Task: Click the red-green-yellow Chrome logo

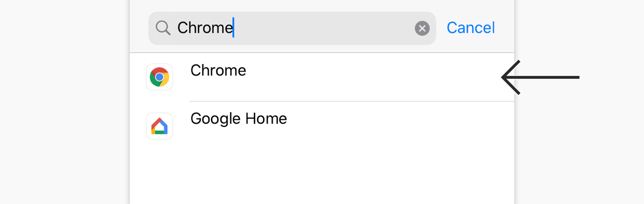Action: click(x=159, y=77)
